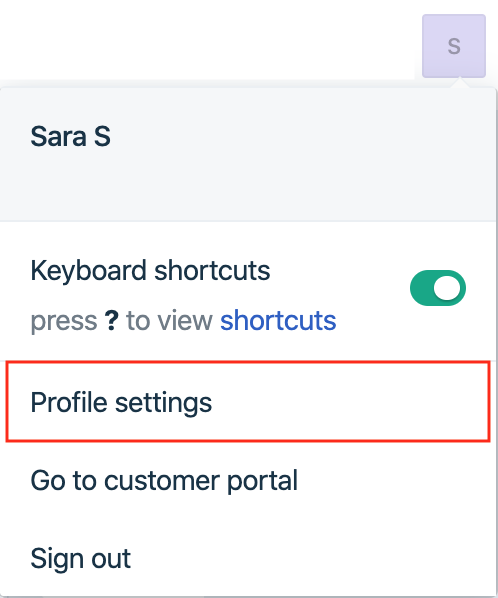Click the Keyboard shortcuts label text
The width and height of the screenshot is (498, 598).
(x=150, y=271)
